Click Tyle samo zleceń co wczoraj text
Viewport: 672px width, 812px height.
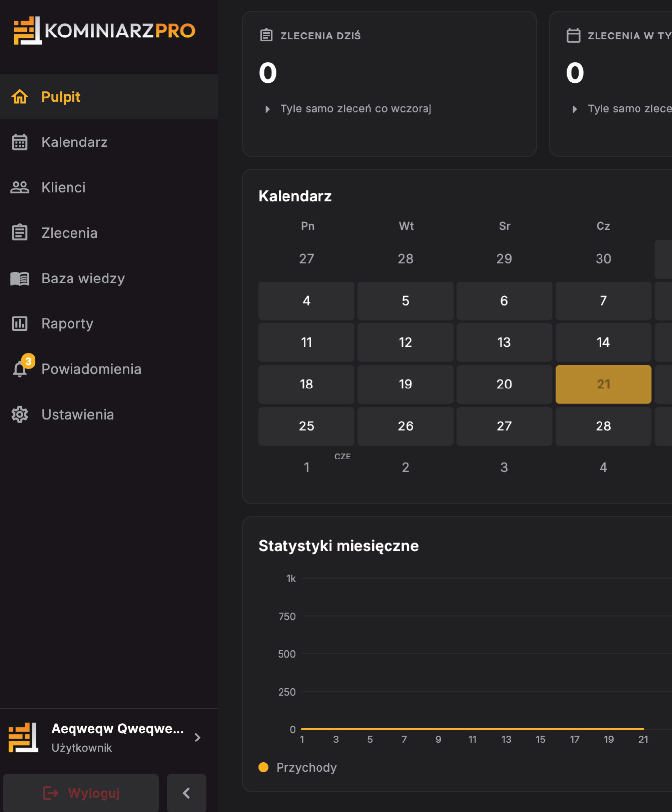[355, 109]
